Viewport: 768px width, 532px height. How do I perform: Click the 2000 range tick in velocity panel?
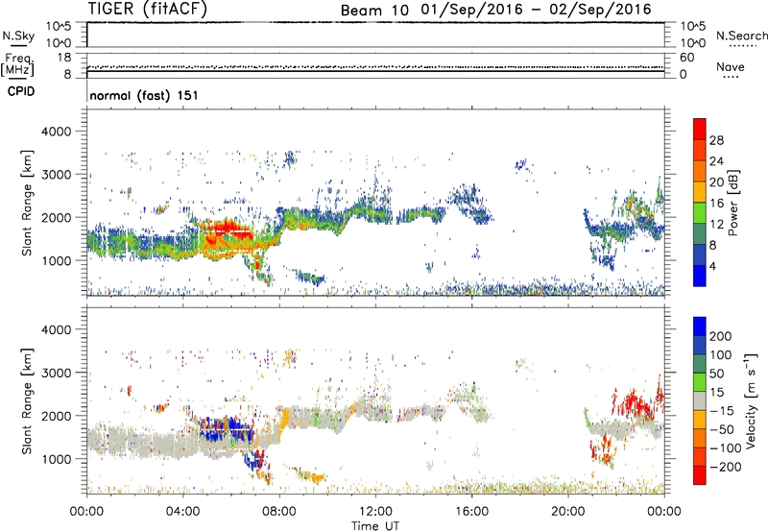(x=56, y=416)
